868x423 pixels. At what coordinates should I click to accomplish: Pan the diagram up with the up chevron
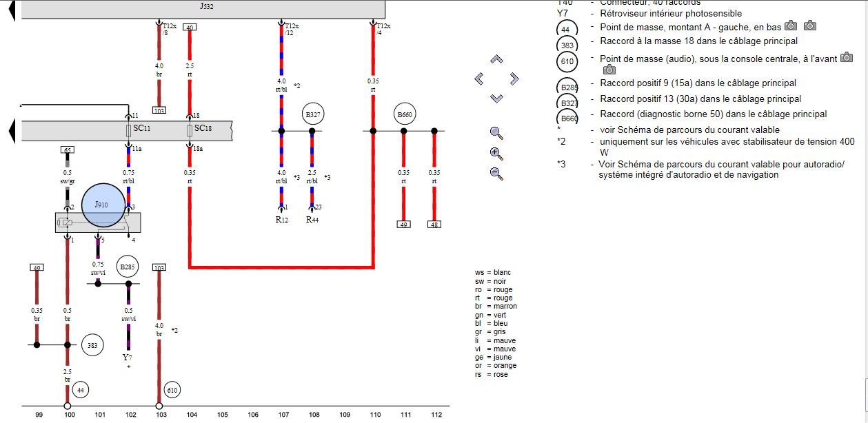point(496,59)
